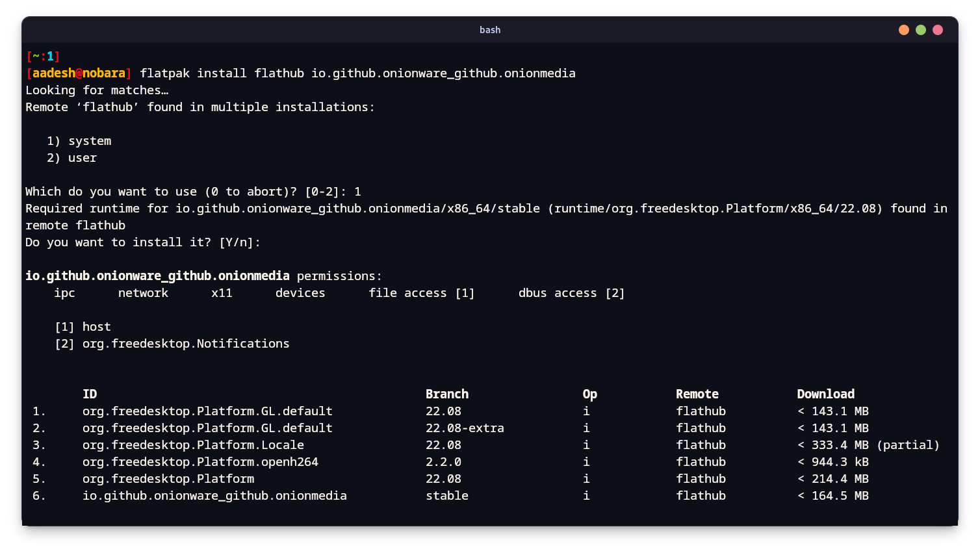This screenshot has width=980, height=553.
Task: Select row 6 io.github.onionware_github.onionmedia
Action: (214, 495)
